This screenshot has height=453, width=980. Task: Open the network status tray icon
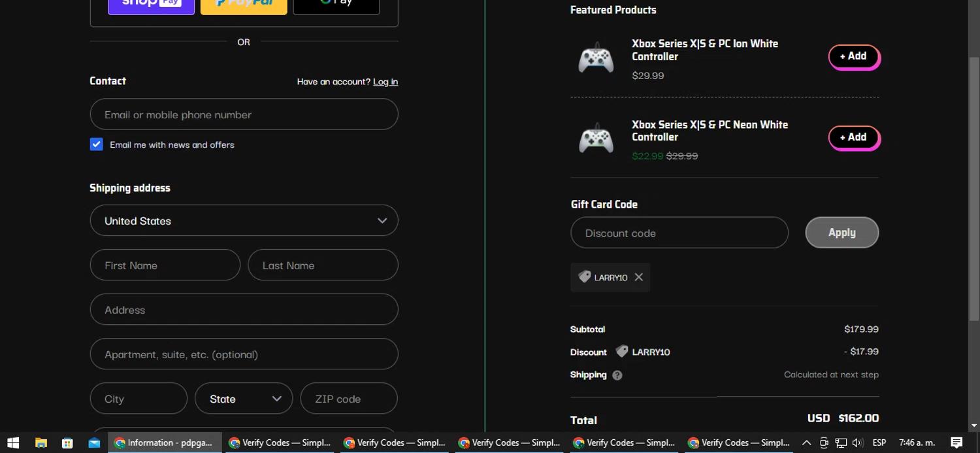click(841, 443)
